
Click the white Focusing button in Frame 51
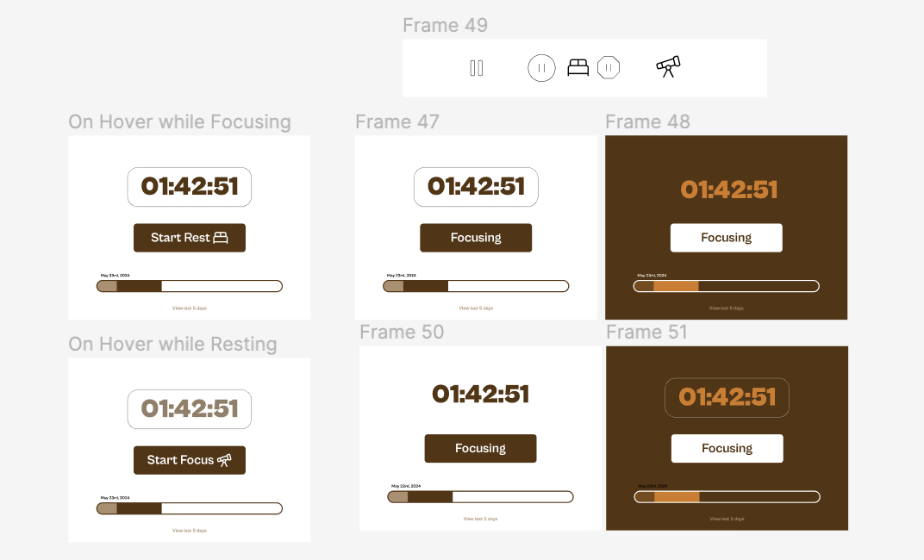click(x=727, y=448)
